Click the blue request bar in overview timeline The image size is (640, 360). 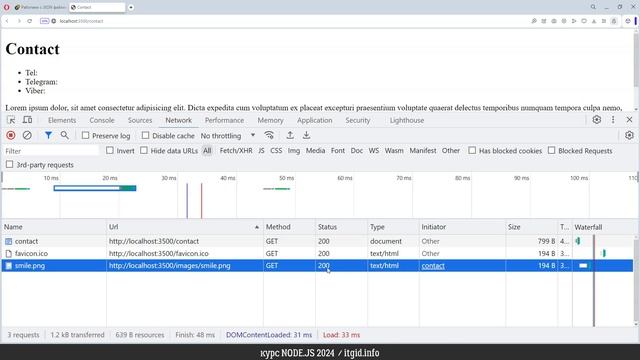point(95,188)
